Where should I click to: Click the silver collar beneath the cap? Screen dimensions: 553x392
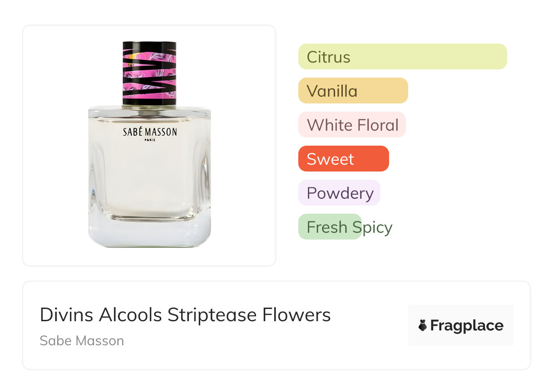149,109
